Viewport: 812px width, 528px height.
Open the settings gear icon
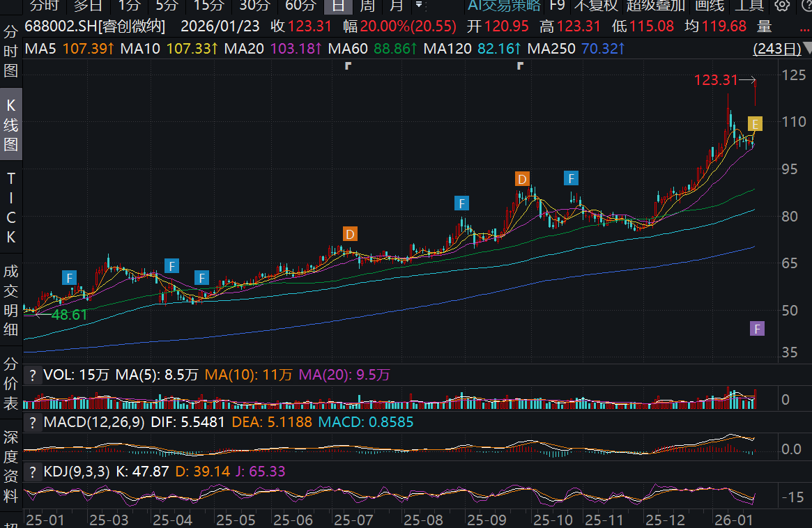(783, 6)
